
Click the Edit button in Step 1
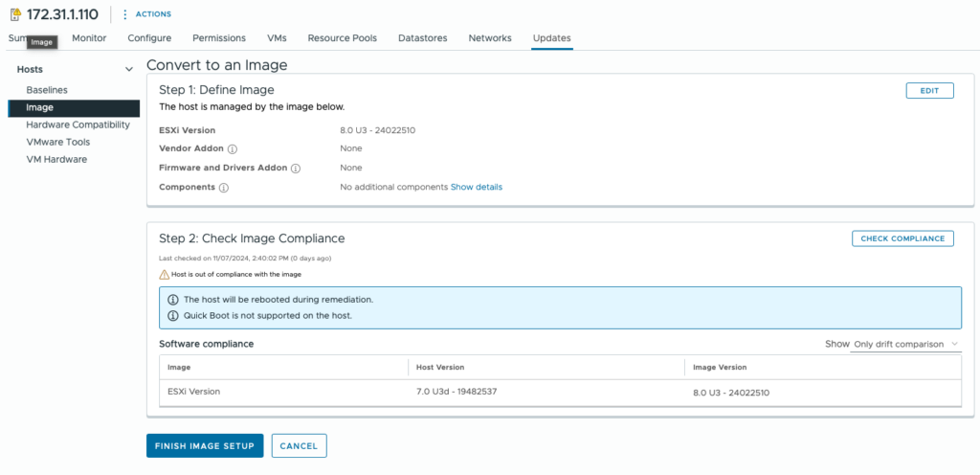coord(930,91)
